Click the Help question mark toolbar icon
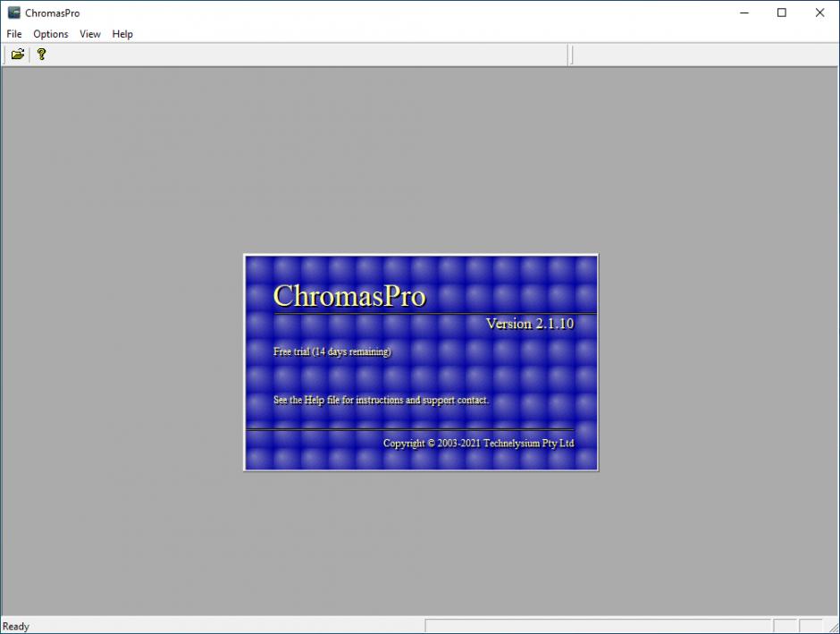This screenshot has width=840, height=634. [x=41, y=55]
